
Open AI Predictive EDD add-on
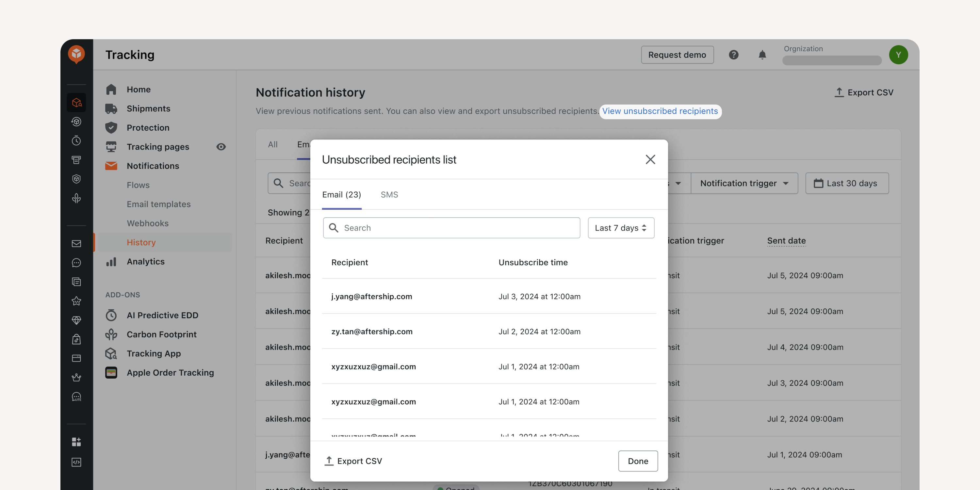click(x=162, y=315)
